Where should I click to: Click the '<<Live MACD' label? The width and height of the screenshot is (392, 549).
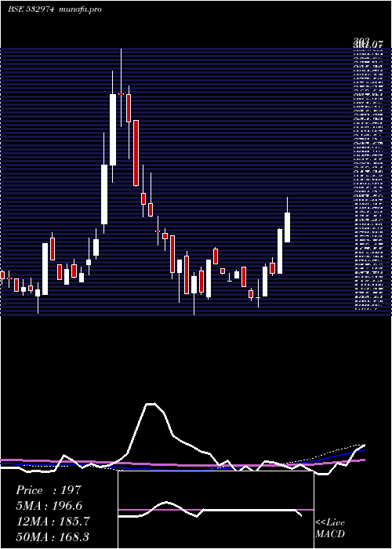[x=330, y=529]
